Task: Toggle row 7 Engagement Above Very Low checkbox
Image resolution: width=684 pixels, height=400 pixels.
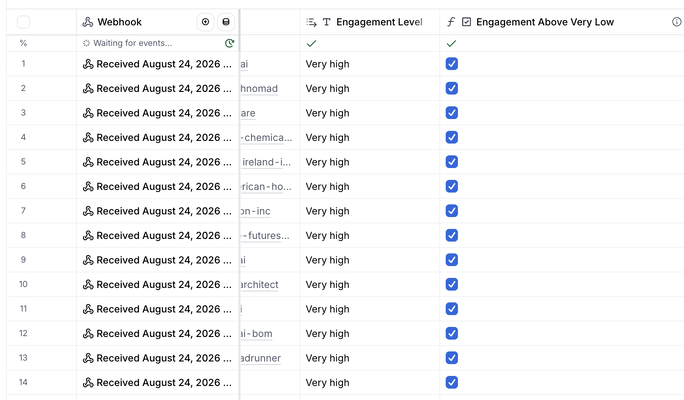Action: [451, 211]
